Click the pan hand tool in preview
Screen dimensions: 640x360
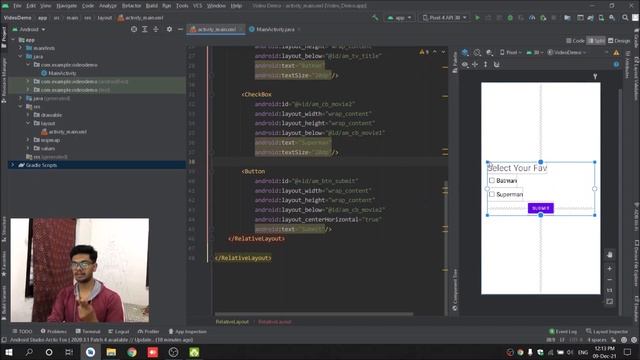click(x=609, y=255)
